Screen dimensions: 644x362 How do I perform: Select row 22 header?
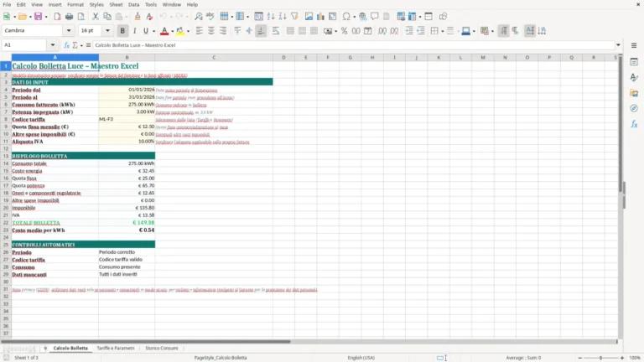coord(6,222)
